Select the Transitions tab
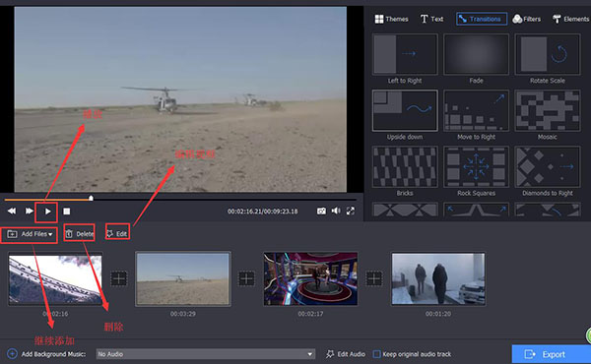The image size is (591, 364). click(x=482, y=19)
